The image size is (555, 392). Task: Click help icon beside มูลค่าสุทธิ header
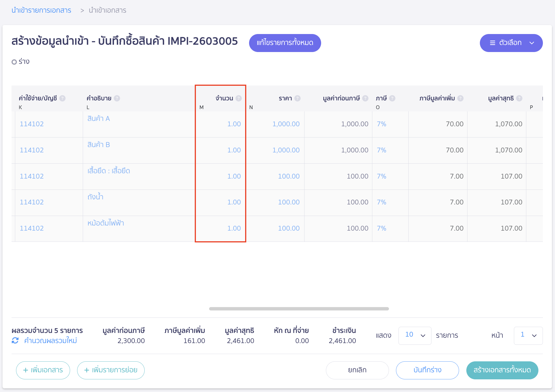tap(519, 98)
